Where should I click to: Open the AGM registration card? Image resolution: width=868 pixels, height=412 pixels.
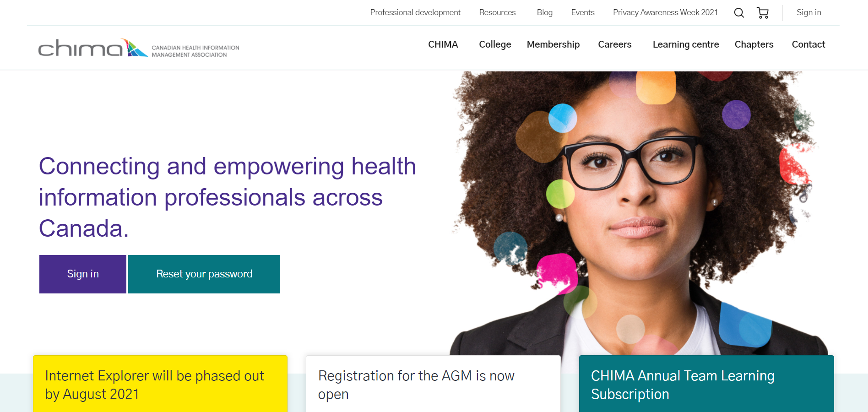tap(433, 385)
